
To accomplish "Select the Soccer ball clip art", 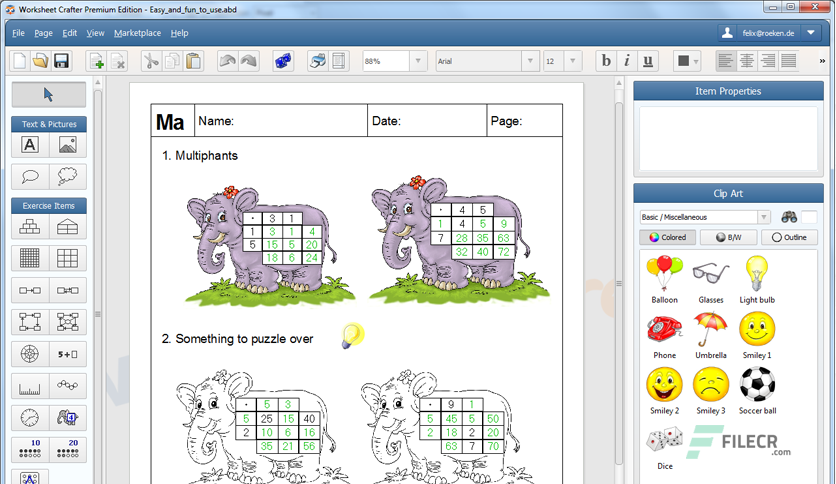I will [x=757, y=391].
